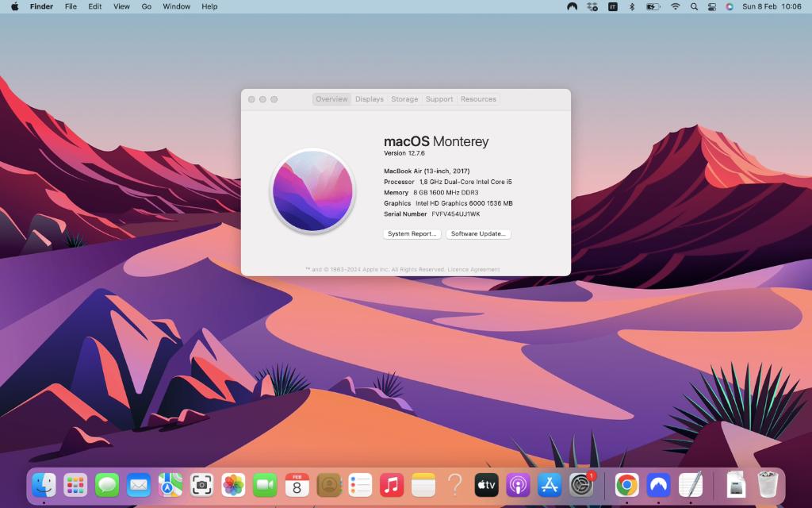812x508 pixels.
Task: Click the Software Update button
Action: (478, 233)
